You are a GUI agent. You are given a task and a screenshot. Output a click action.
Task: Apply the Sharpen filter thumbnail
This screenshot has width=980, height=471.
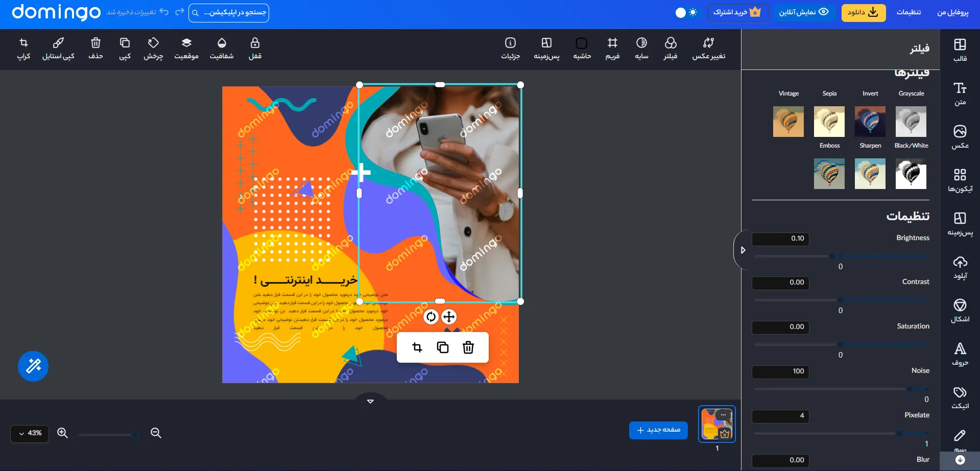click(870, 174)
